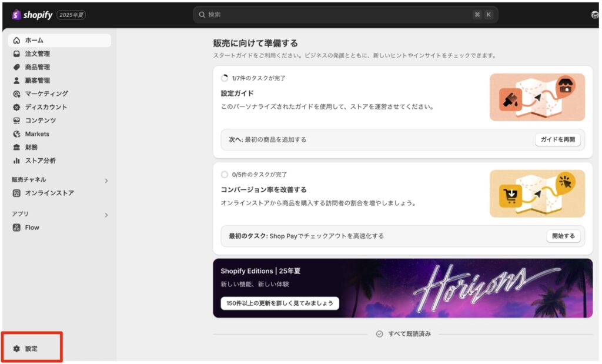Click the target icon beside マーケティング
Screen dimensions: 602x364
click(x=16, y=93)
